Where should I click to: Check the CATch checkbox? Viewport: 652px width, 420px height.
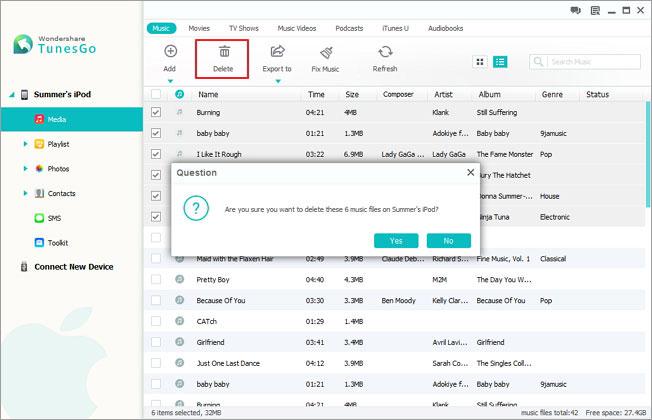tap(156, 321)
